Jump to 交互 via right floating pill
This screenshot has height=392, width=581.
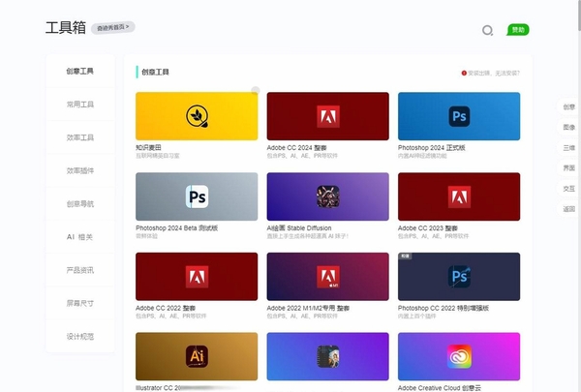point(568,189)
